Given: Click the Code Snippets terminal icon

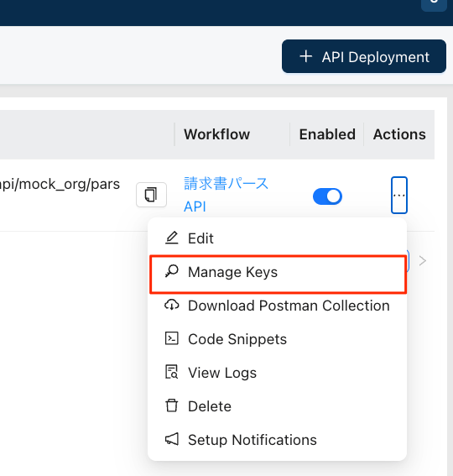Looking at the screenshot, I should coord(172,338).
